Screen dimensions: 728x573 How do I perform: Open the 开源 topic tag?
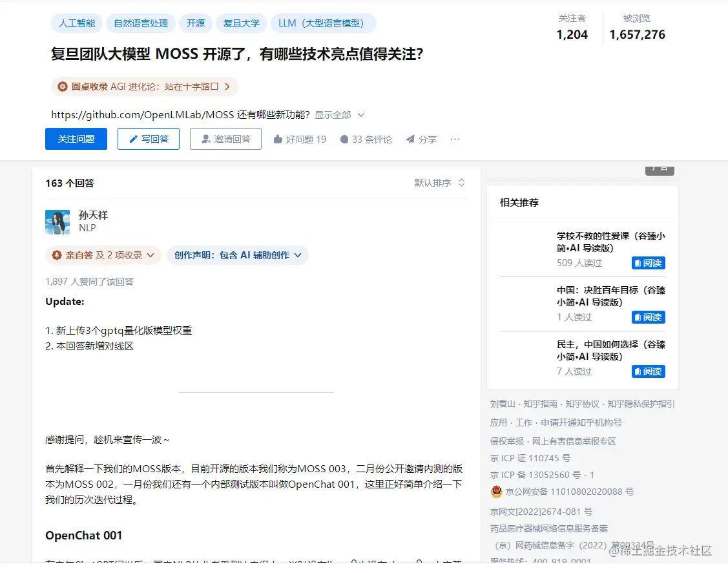click(196, 23)
